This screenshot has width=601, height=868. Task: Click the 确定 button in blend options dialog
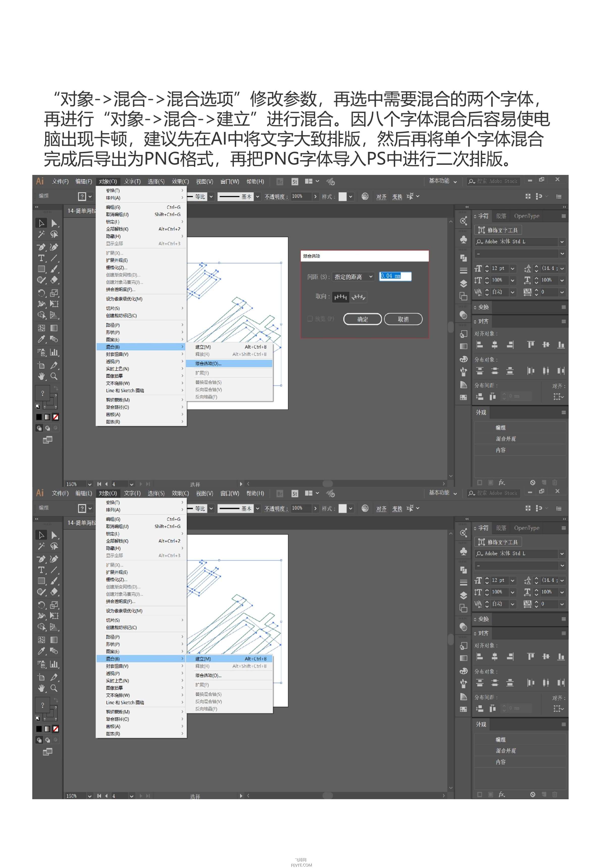tap(362, 319)
